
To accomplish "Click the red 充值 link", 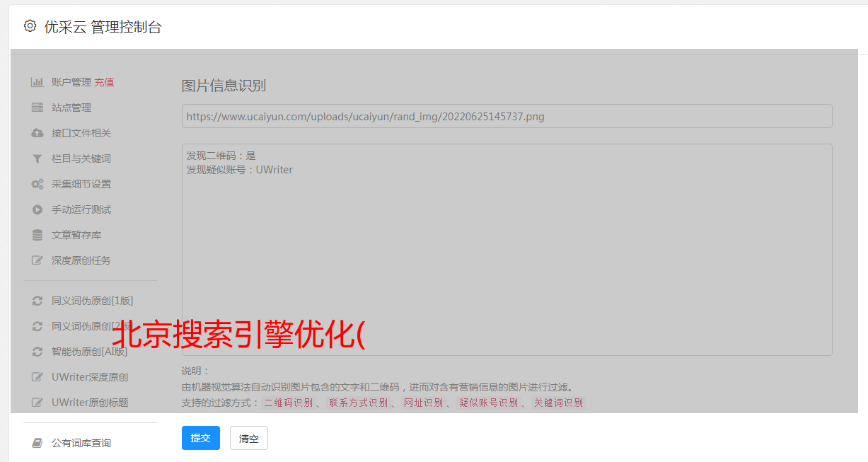I will coord(104,82).
